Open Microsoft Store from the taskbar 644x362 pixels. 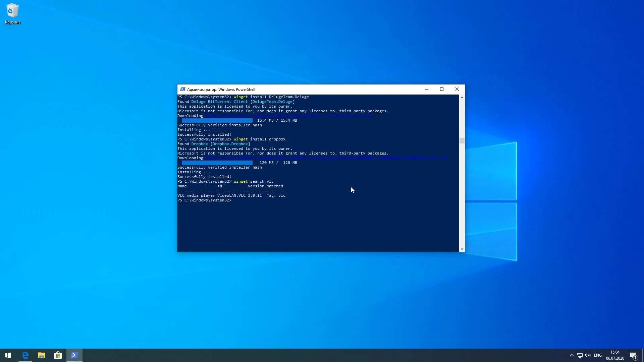(58, 355)
